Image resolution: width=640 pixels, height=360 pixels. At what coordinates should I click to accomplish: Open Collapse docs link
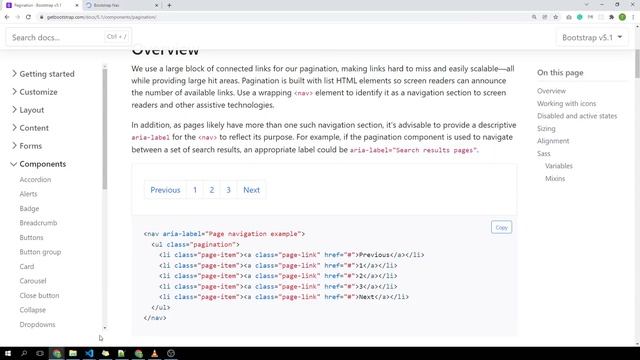(x=33, y=310)
